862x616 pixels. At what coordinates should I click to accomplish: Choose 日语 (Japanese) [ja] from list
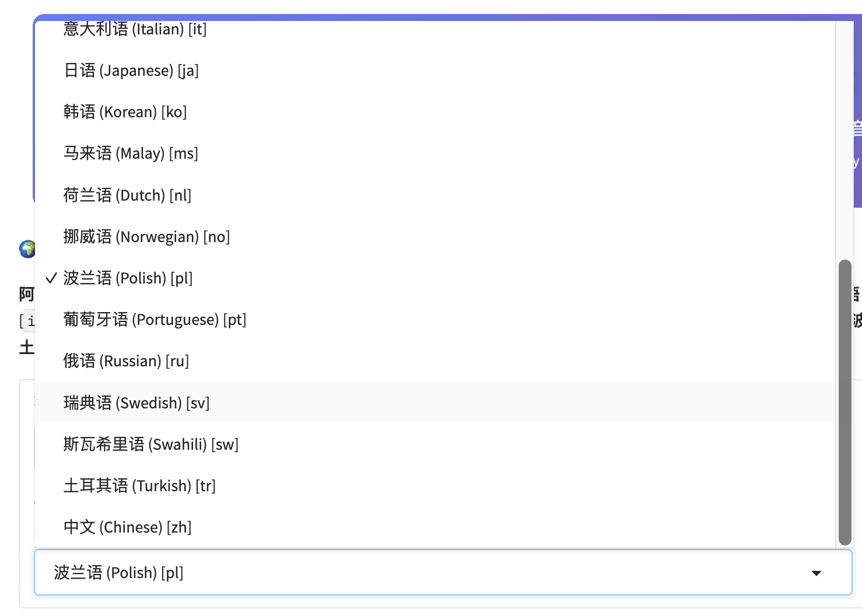131,71
